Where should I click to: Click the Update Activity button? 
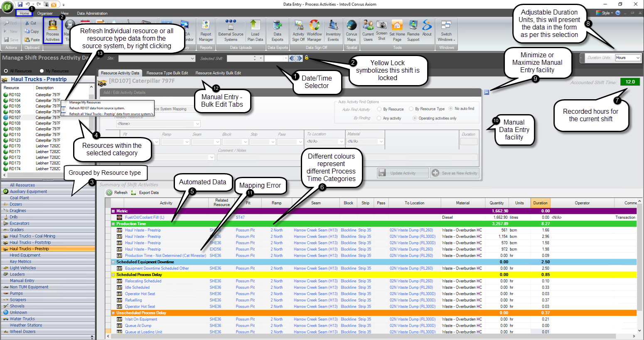pyautogui.click(x=403, y=173)
